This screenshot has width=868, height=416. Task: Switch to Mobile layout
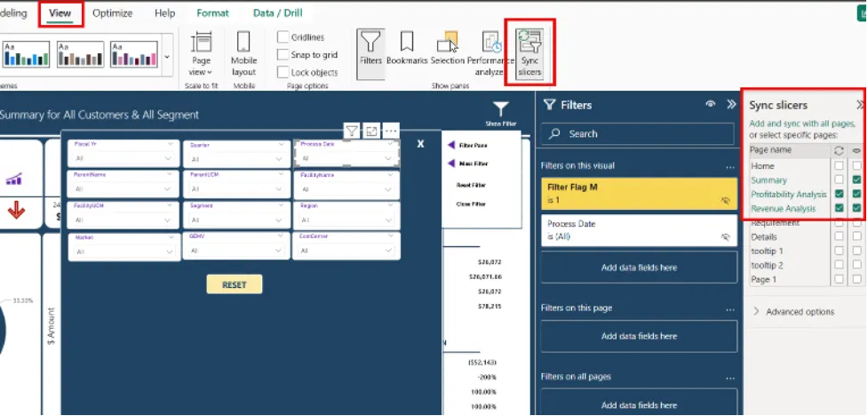[x=243, y=52]
